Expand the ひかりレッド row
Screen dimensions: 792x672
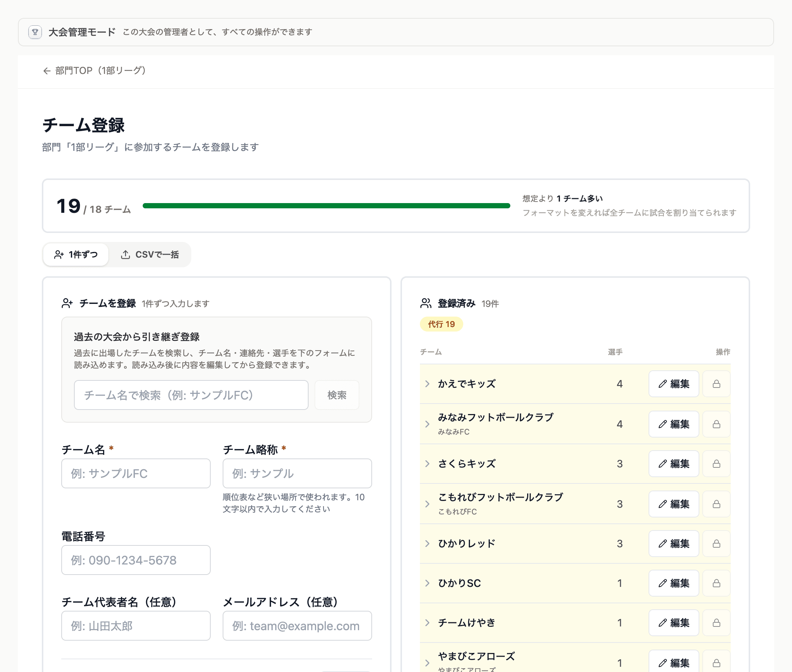[x=427, y=544]
